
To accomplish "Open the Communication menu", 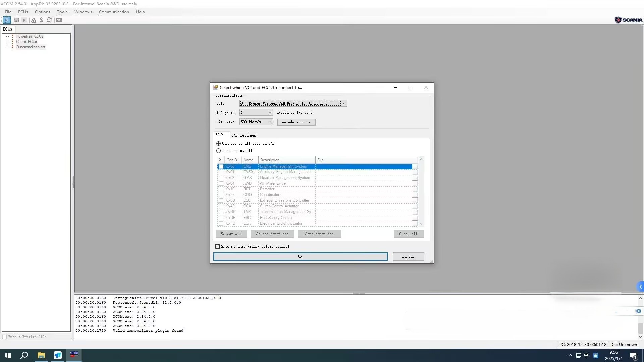I will [114, 12].
